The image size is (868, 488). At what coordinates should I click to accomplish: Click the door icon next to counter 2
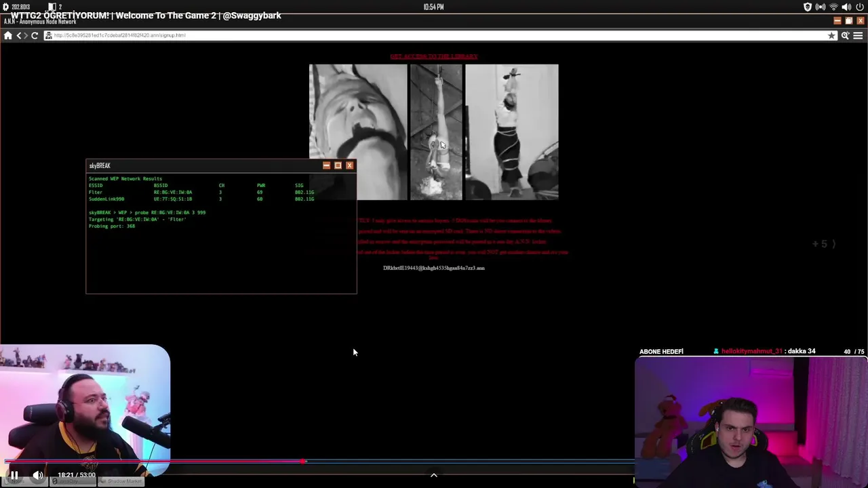pyautogui.click(x=52, y=7)
